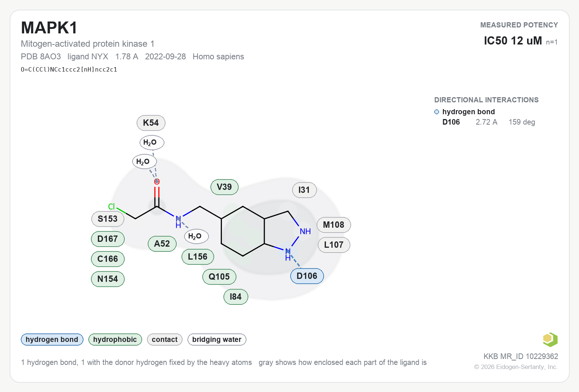Click the D167 residue label

click(108, 239)
